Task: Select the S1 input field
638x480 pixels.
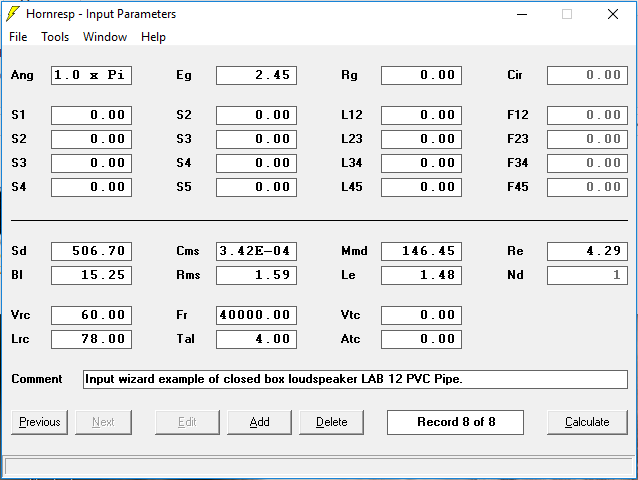Action: point(92,115)
